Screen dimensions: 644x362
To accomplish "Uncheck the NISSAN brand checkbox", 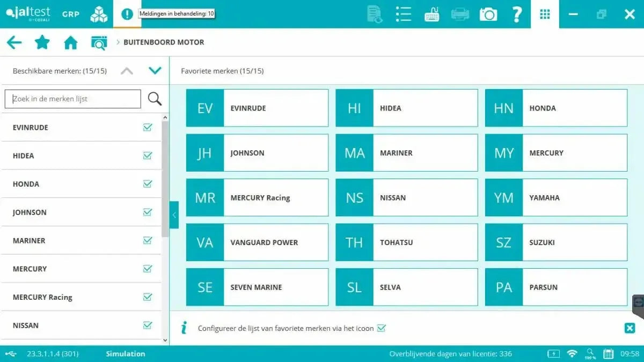I will (148, 325).
